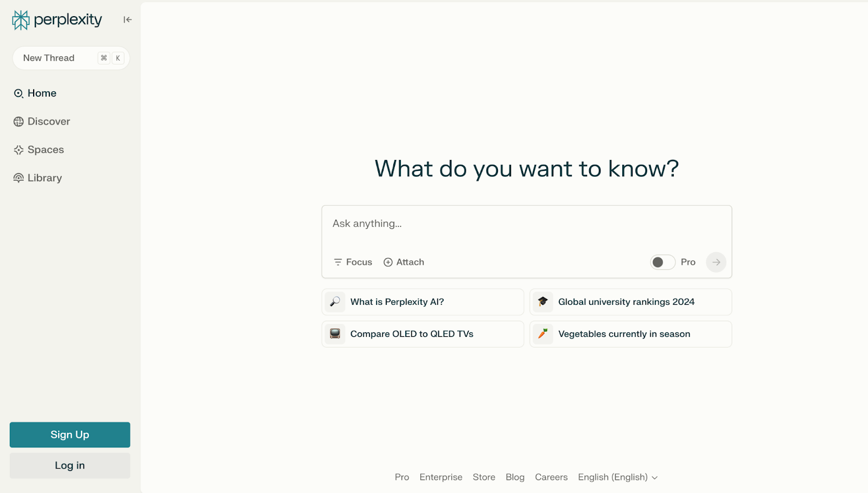Image resolution: width=868 pixels, height=493 pixels.
Task: Click the carrot icon on vegetables suggestion
Action: point(543,334)
